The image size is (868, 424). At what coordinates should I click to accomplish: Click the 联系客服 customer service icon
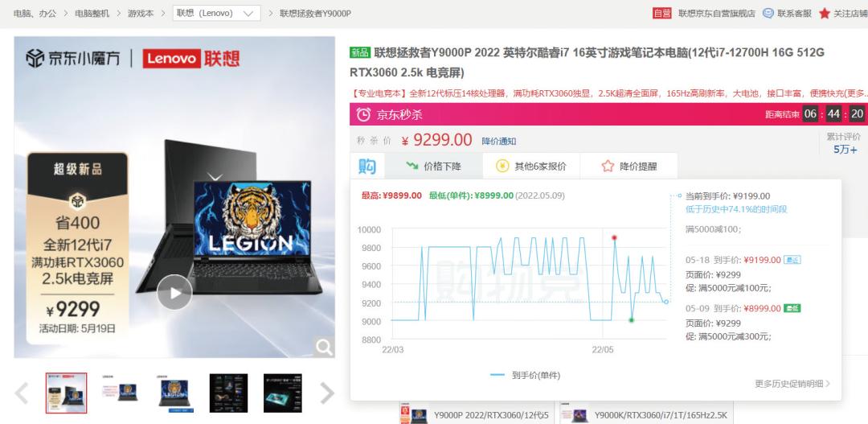[768, 14]
